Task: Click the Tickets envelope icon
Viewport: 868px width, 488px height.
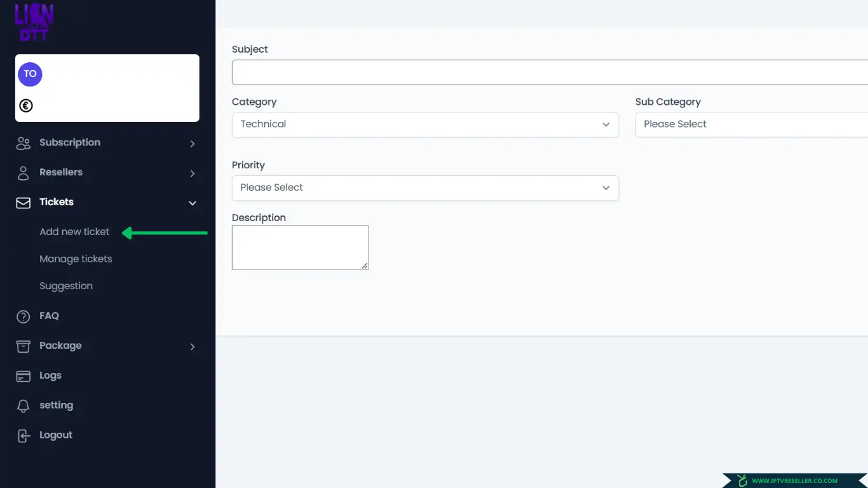Action: tap(24, 203)
